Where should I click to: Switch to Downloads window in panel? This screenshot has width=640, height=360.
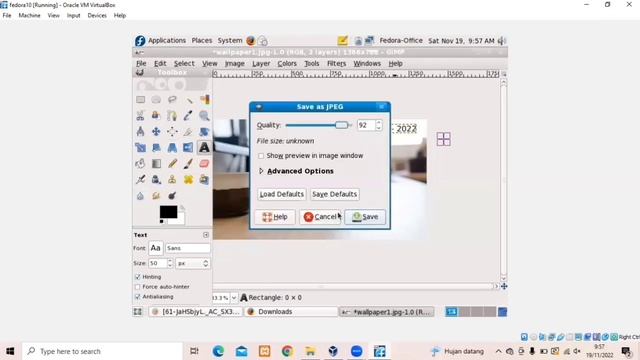(292, 312)
